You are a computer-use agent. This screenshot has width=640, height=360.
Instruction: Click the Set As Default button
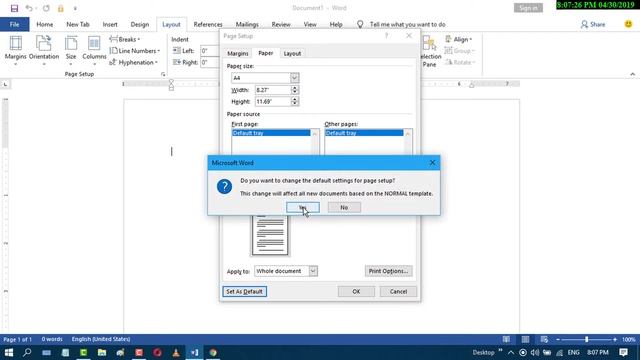[244, 291]
